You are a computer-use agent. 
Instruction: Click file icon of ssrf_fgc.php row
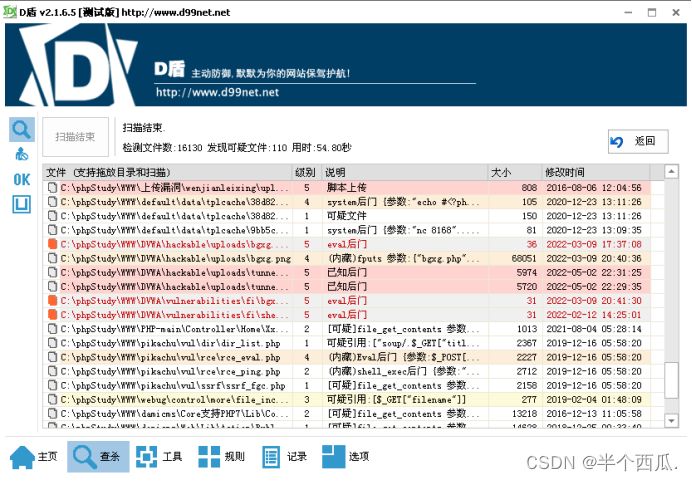(53, 385)
